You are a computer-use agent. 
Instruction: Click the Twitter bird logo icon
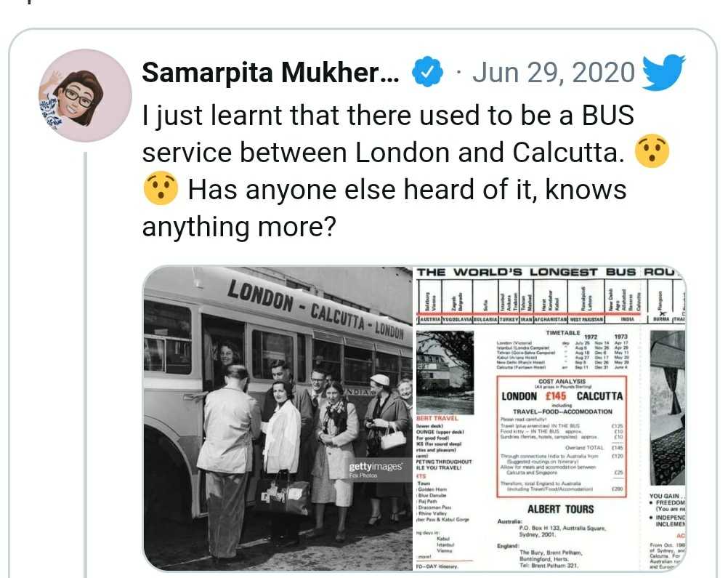coord(663,73)
